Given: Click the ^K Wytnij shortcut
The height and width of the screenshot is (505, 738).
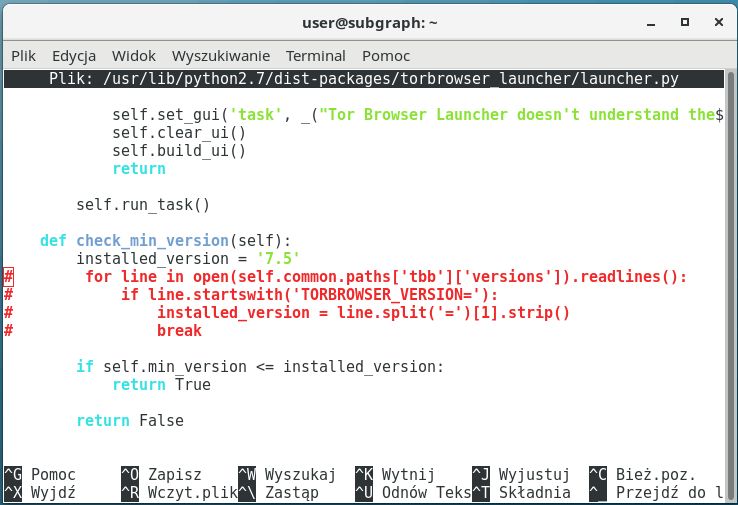Looking at the screenshot, I should pos(395,474).
